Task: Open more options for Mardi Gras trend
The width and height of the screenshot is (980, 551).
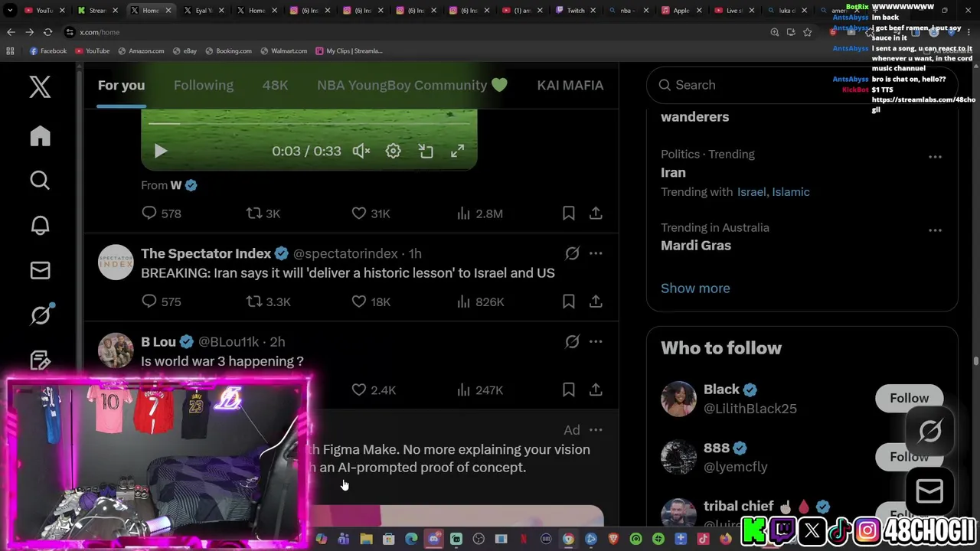Action: tap(935, 230)
